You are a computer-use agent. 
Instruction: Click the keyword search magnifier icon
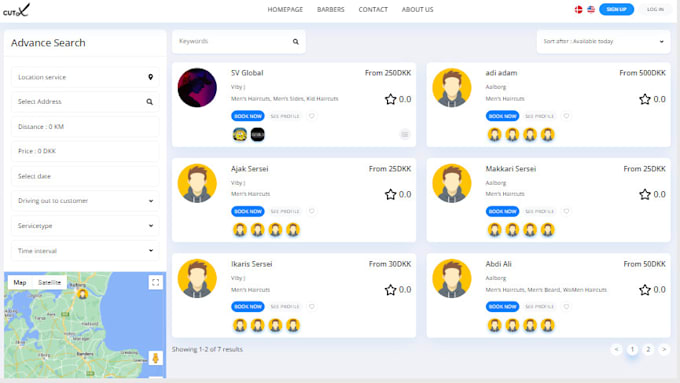coord(296,42)
